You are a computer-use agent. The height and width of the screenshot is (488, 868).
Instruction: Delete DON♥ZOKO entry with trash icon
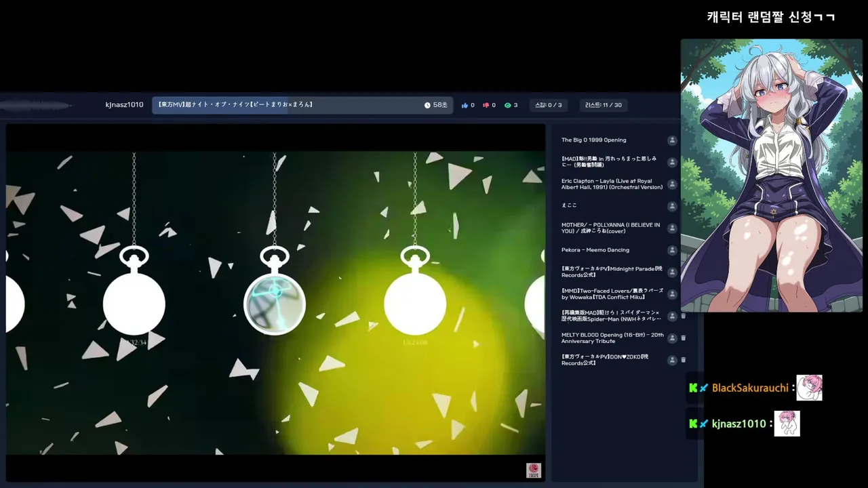tap(684, 360)
